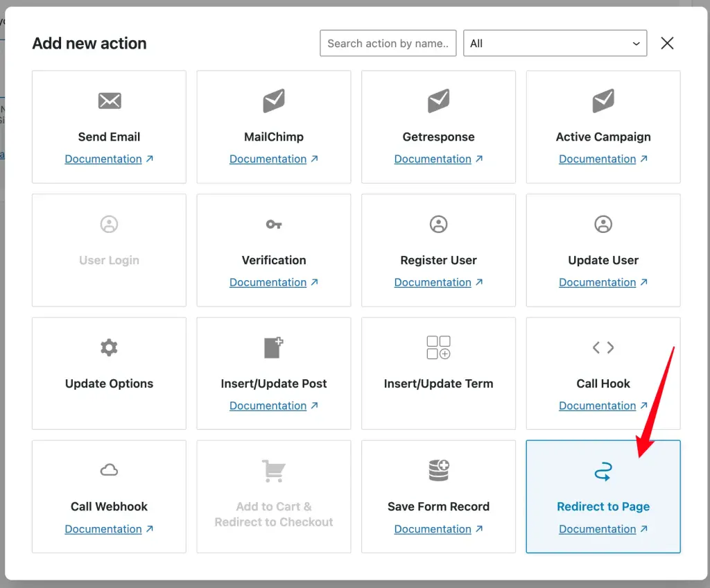Select the Update User avatar icon
The height and width of the screenshot is (588, 710).
pyautogui.click(x=603, y=224)
